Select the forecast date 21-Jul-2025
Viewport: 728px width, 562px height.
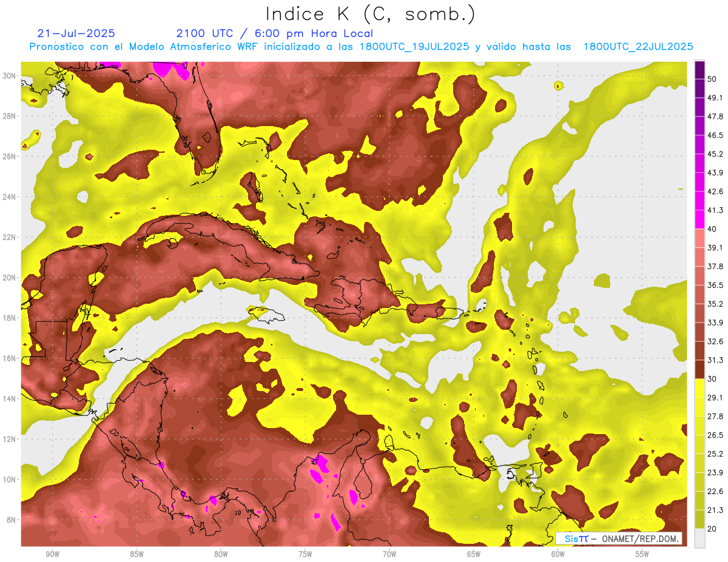(x=76, y=33)
